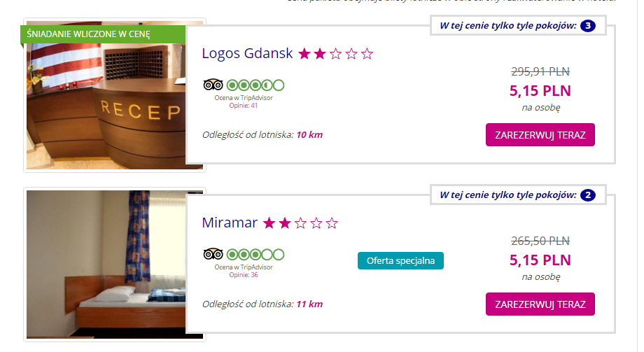Click the room count badge showing 3
This screenshot has width=644, height=352.
(588, 25)
